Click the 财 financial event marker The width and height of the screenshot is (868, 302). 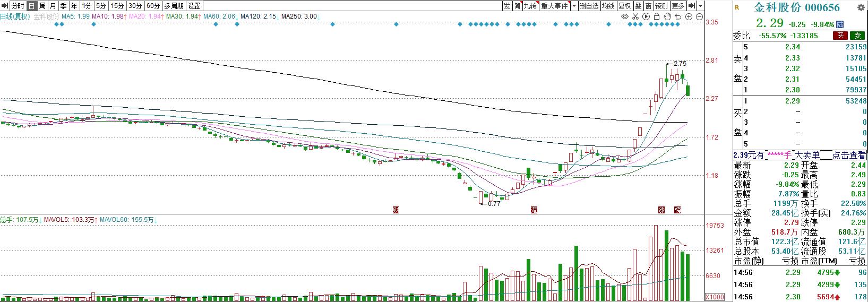tap(396, 210)
